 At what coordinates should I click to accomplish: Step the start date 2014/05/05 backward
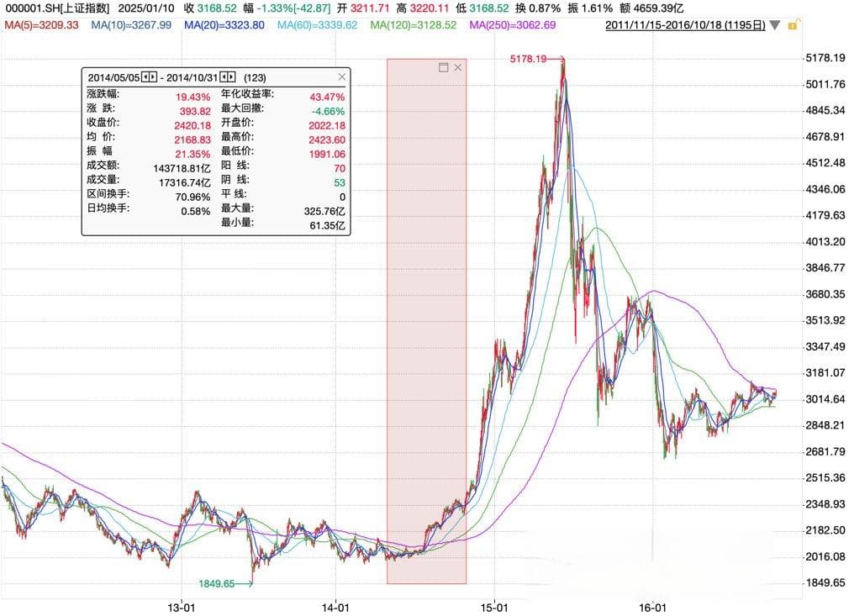(x=145, y=76)
